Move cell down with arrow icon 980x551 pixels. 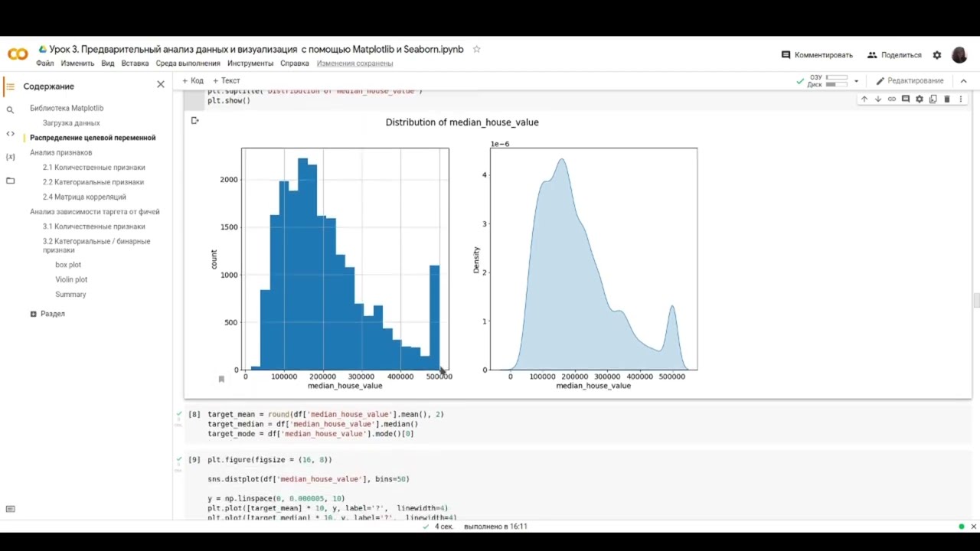pyautogui.click(x=878, y=99)
